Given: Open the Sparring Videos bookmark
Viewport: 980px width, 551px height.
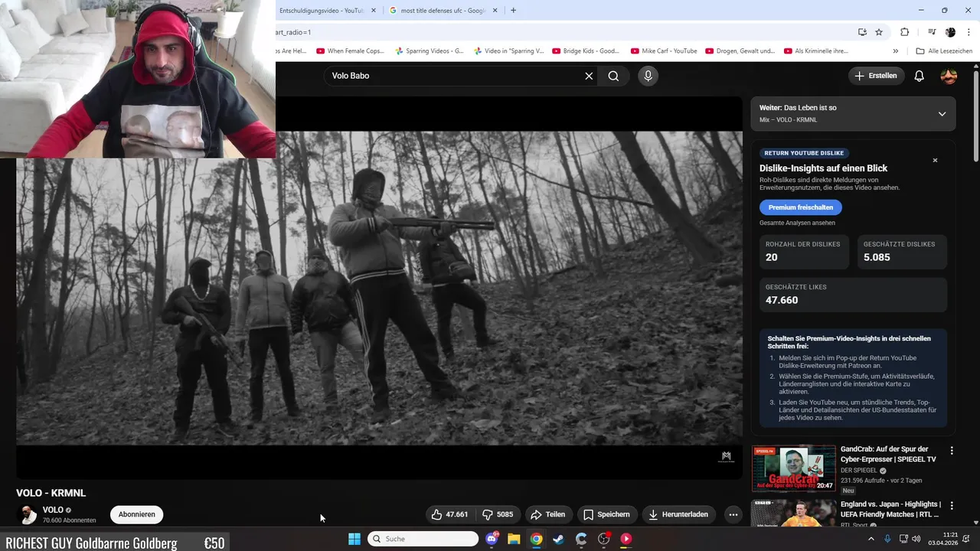Looking at the screenshot, I should point(429,51).
